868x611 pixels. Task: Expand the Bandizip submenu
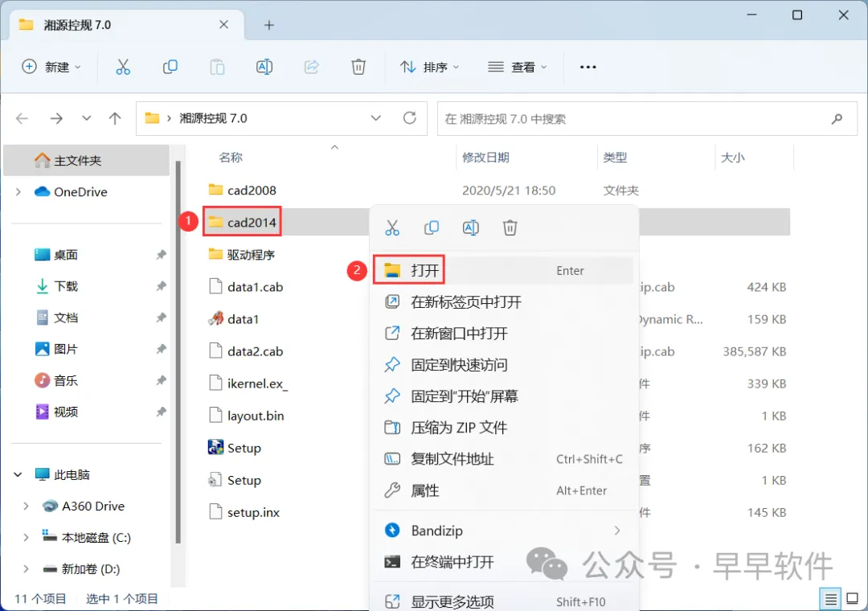[x=616, y=531]
